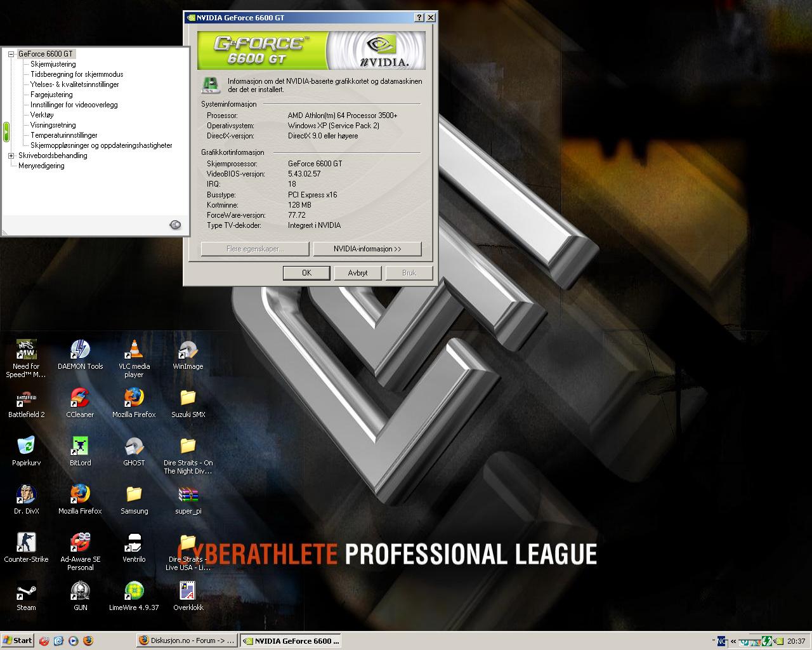The image size is (812, 650).
Task: Click the DirectX 9.0 eller høyere value
Action: click(x=323, y=136)
